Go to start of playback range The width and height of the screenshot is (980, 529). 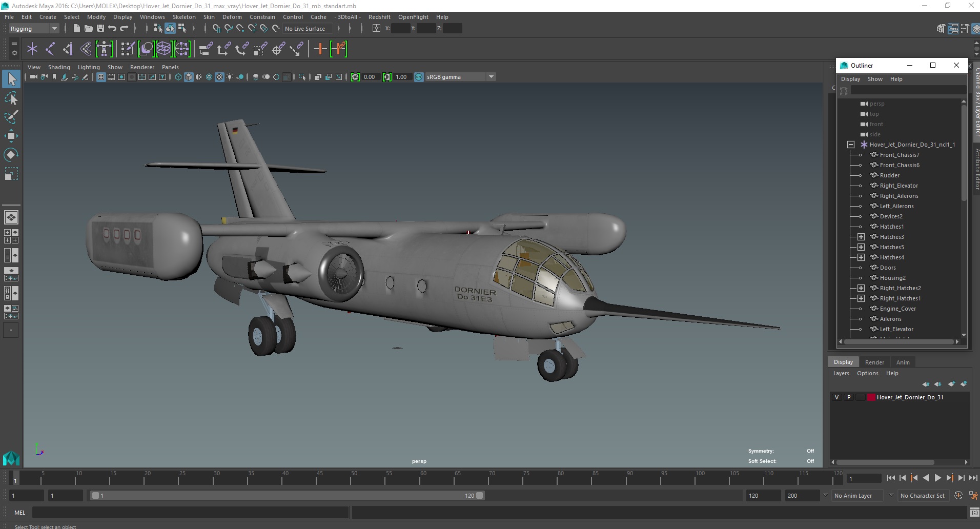[x=890, y=478]
